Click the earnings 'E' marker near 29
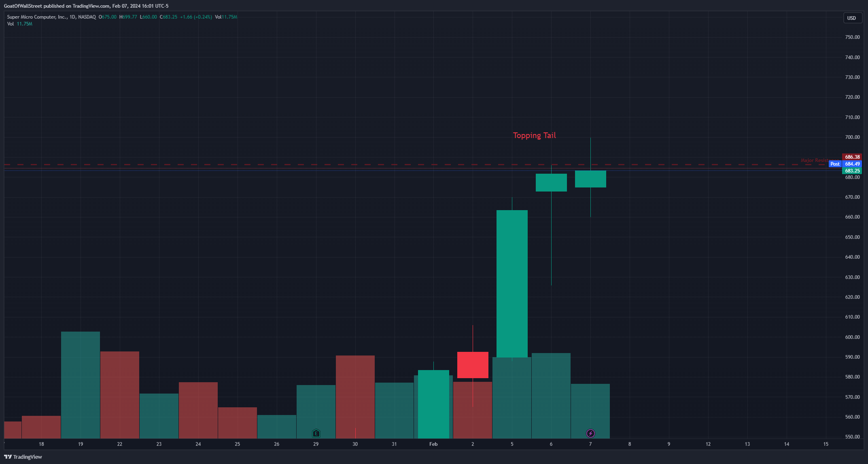The width and height of the screenshot is (868, 464). point(316,434)
